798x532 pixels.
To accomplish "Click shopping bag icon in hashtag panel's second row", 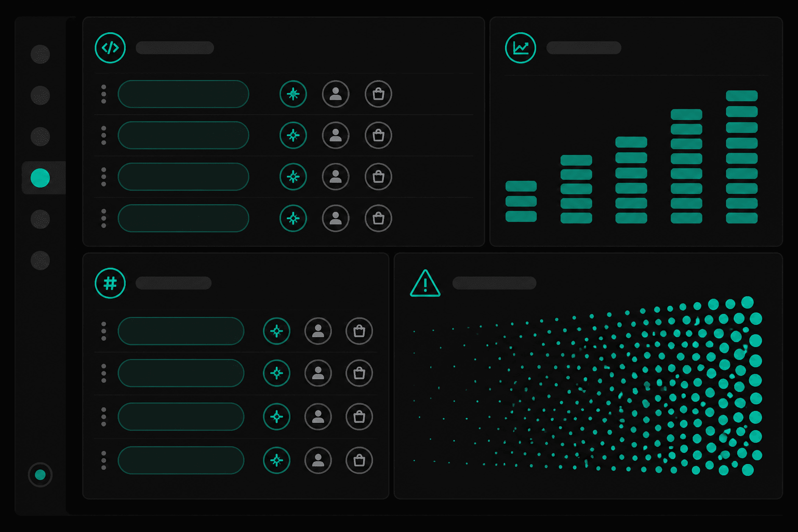I will click(359, 373).
